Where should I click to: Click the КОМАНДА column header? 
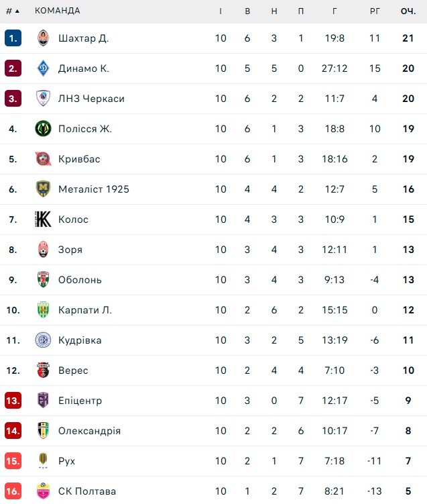click(57, 11)
